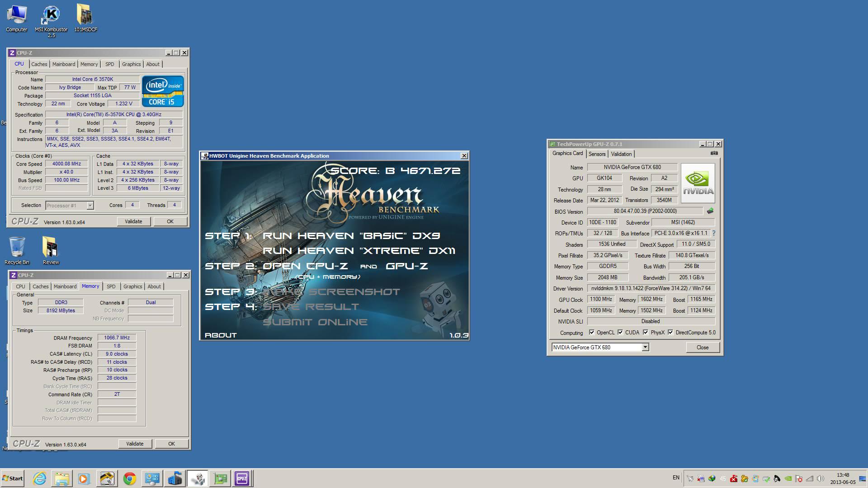Switch to GPU-Z graphics card taskbar icon
Screen dimensions: 868x488
coord(220,478)
